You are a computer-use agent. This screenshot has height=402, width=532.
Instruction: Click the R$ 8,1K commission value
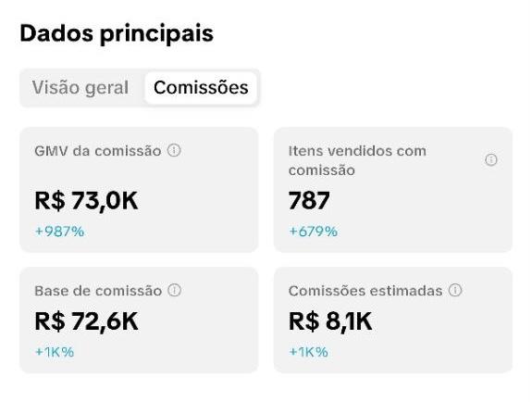coord(330,321)
